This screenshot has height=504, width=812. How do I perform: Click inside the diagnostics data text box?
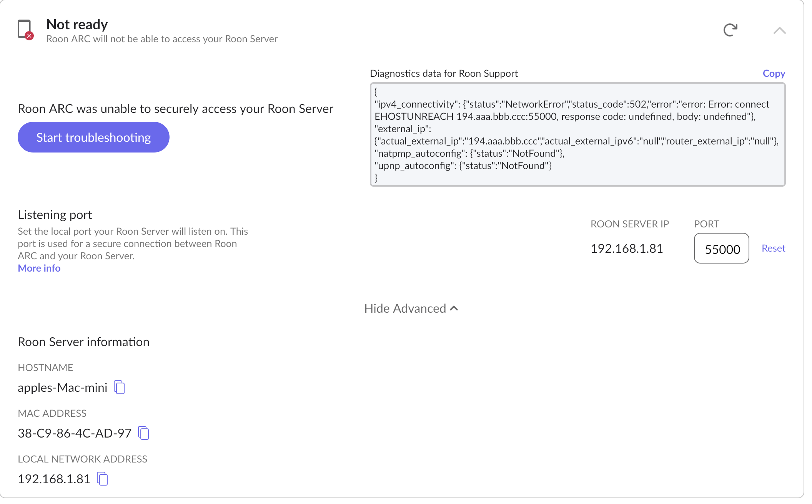pyautogui.click(x=577, y=134)
